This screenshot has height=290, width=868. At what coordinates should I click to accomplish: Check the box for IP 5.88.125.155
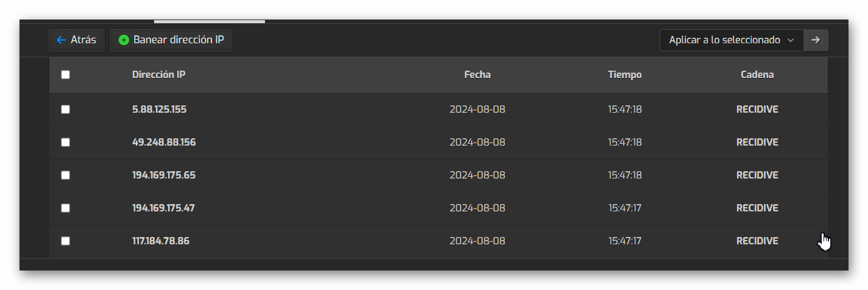pyautogui.click(x=66, y=110)
